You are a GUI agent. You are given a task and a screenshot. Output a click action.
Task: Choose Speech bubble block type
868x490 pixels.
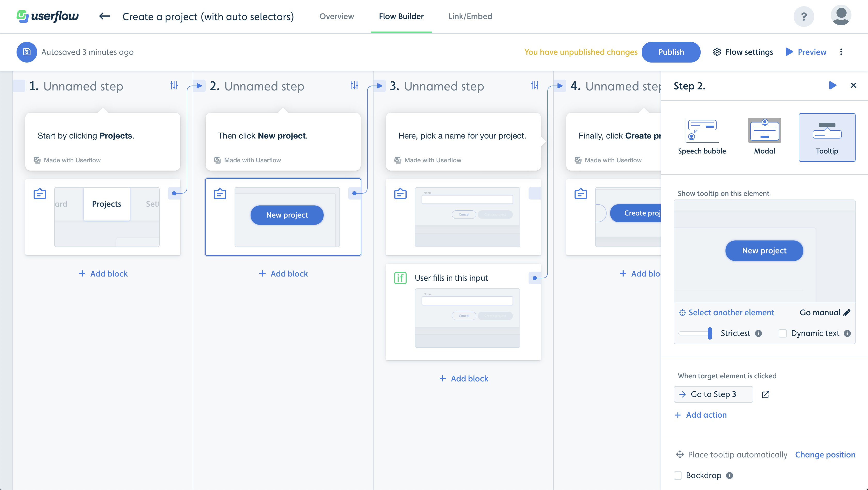(x=702, y=137)
